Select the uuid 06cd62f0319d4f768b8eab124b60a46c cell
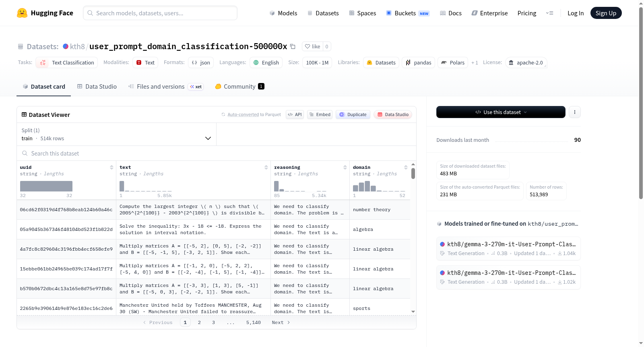 [x=66, y=210]
